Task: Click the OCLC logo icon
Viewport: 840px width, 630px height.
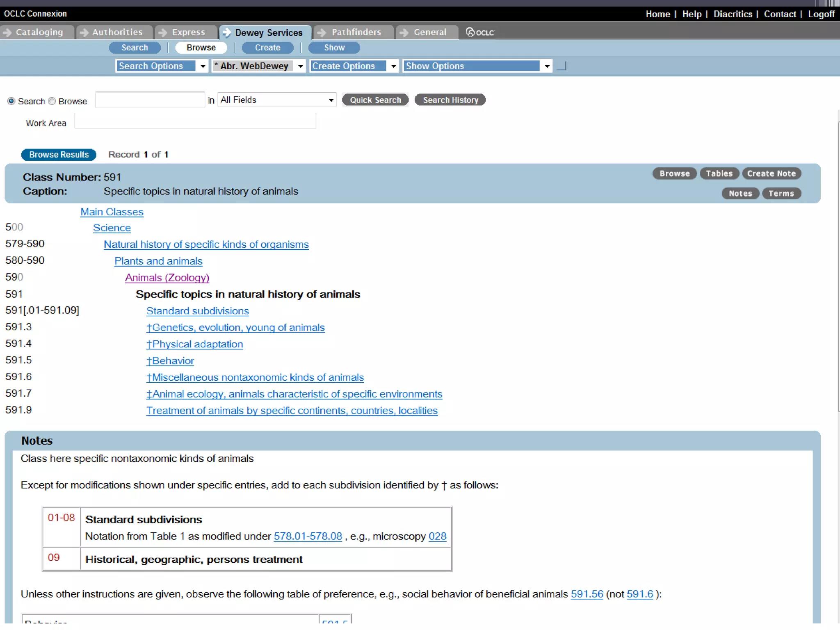Action: [x=480, y=32]
